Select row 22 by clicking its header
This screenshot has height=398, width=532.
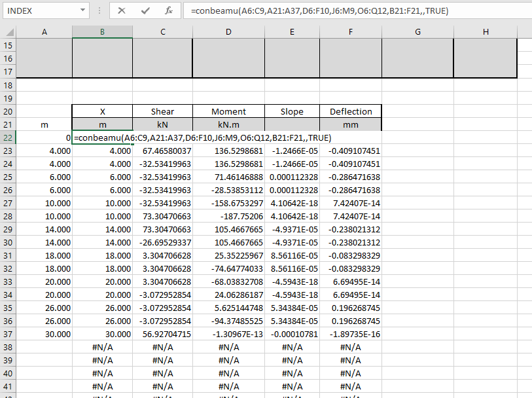[8, 137]
